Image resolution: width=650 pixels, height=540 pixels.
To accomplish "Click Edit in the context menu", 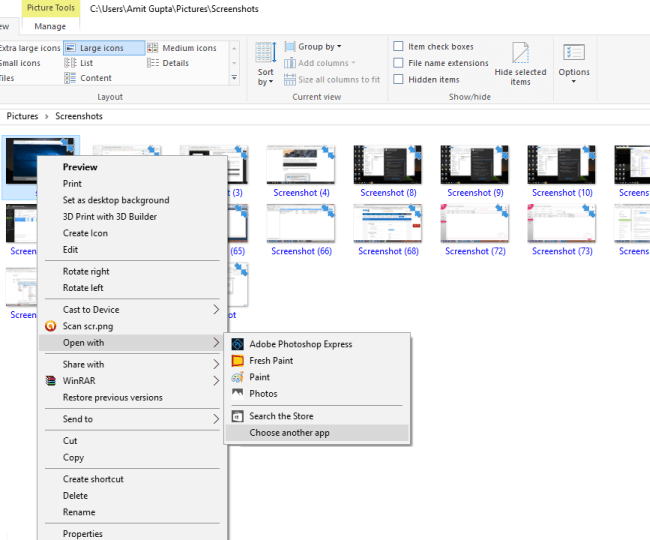I will click(70, 250).
